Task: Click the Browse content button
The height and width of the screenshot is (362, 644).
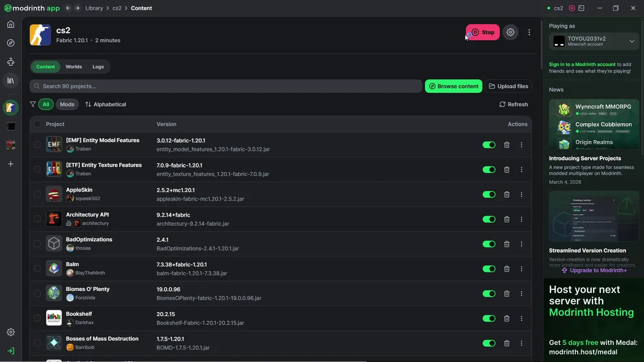Action: (453, 86)
